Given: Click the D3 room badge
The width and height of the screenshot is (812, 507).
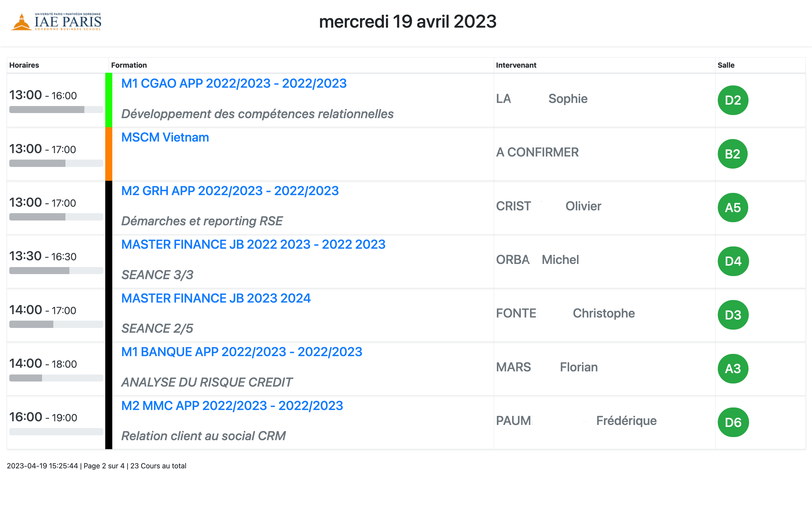Looking at the screenshot, I should [x=733, y=315].
